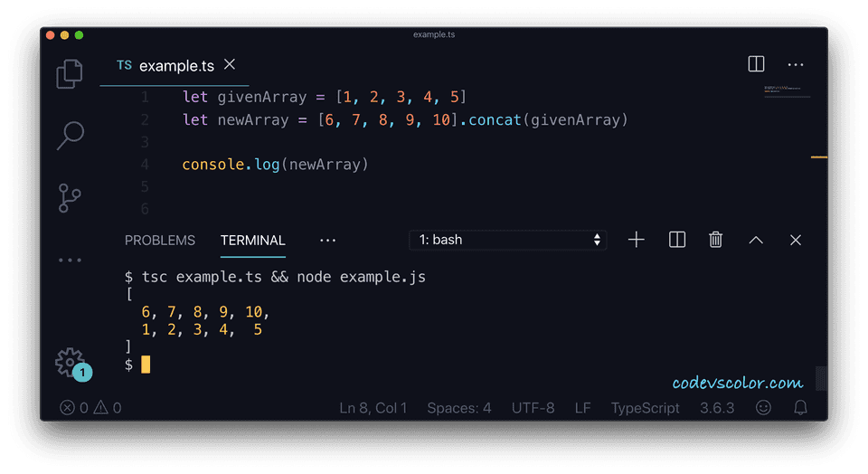The image size is (868, 474).
Task: Show additional panel tabs ellipsis
Action: [x=327, y=241]
